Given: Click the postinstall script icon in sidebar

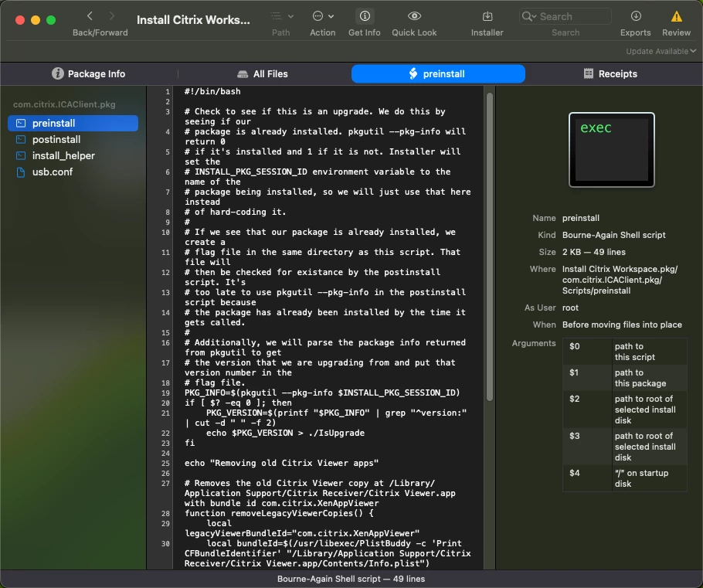Looking at the screenshot, I should click(x=21, y=140).
